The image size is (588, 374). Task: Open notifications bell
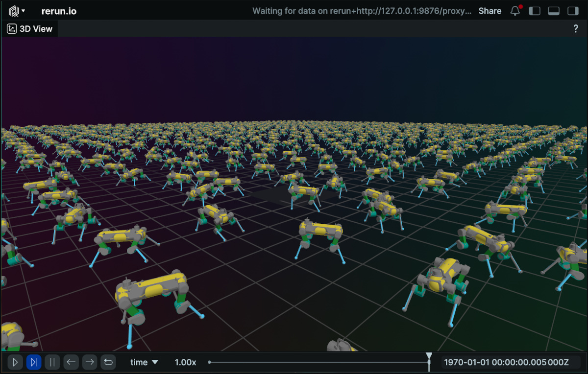pos(515,11)
